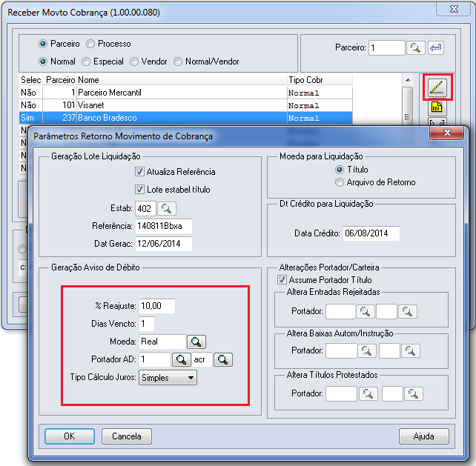Screen dimensions: 476x466
Task: Toggle the Atualiza Referência checkbox
Action: click(x=139, y=172)
